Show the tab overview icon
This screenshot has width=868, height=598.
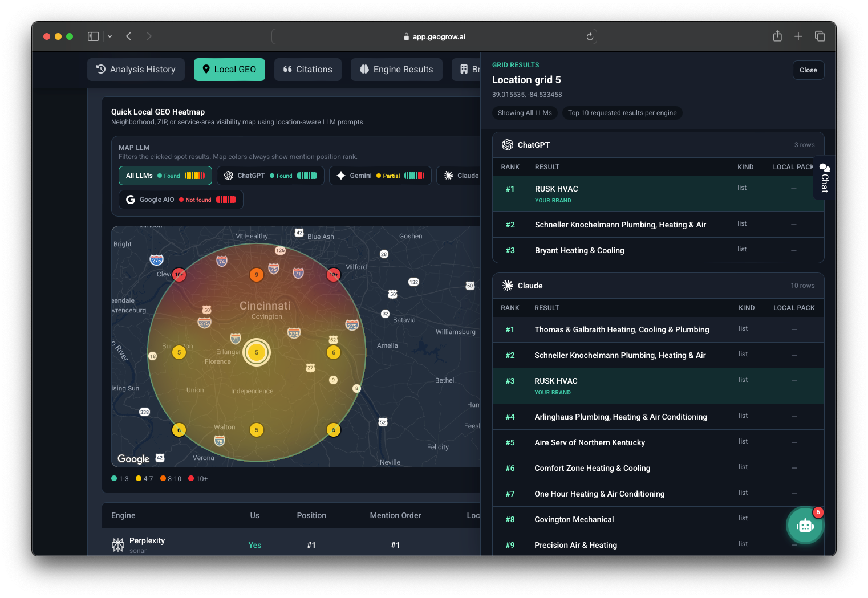(x=820, y=36)
